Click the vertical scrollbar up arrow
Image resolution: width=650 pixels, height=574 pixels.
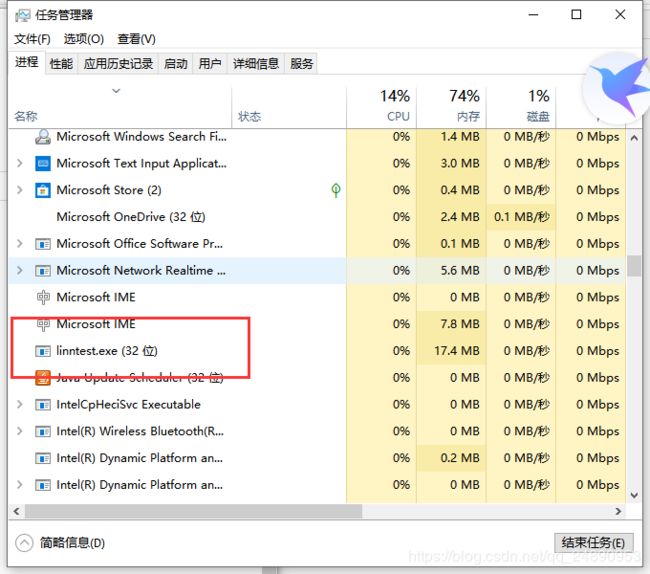pos(634,138)
